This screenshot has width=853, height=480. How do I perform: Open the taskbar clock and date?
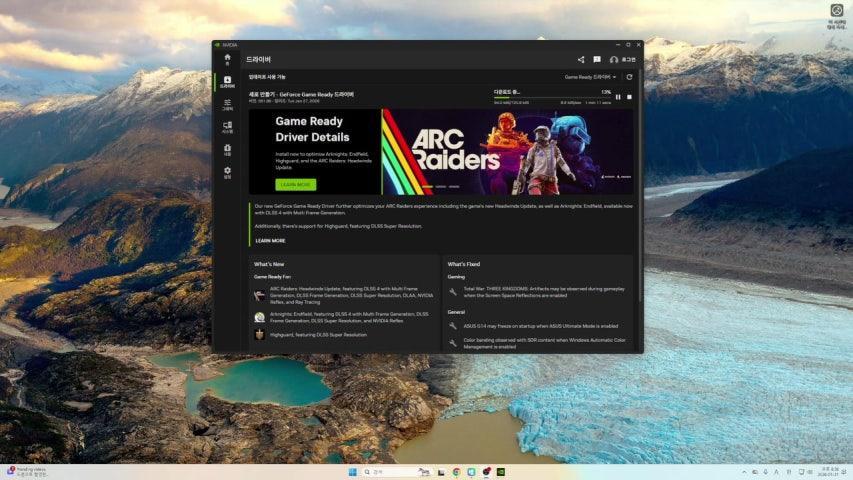[830, 472]
